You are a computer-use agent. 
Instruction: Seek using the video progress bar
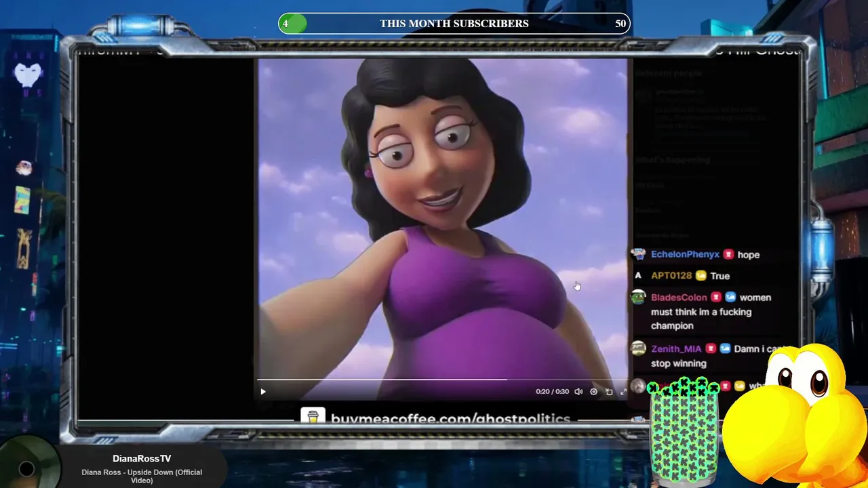tap(442, 380)
